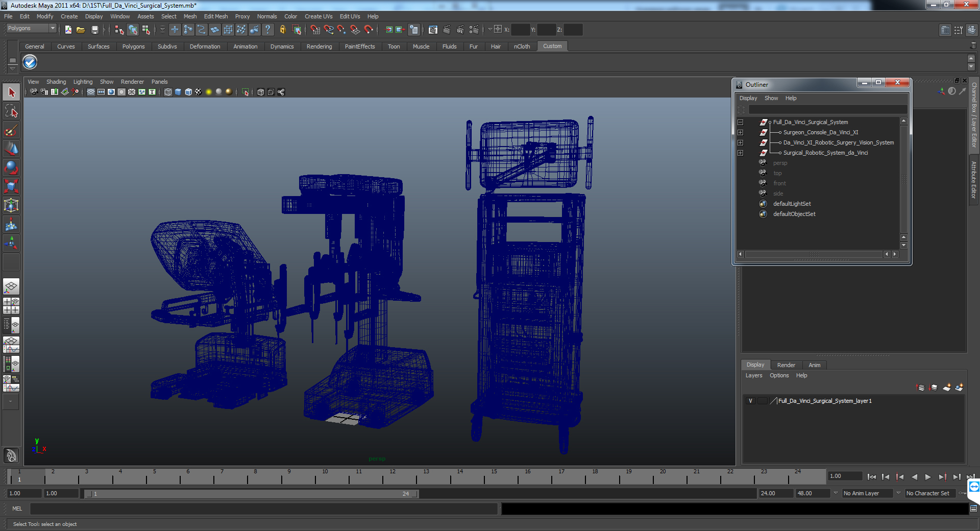Switch to Anim layer tab
This screenshot has width=980, height=531.
[815, 365]
